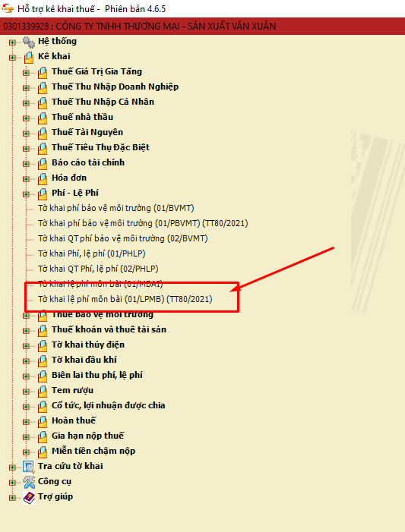This screenshot has width=405, height=532.
Task: Click the folder icon beside Hoàn thuế
Action: [43, 422]
